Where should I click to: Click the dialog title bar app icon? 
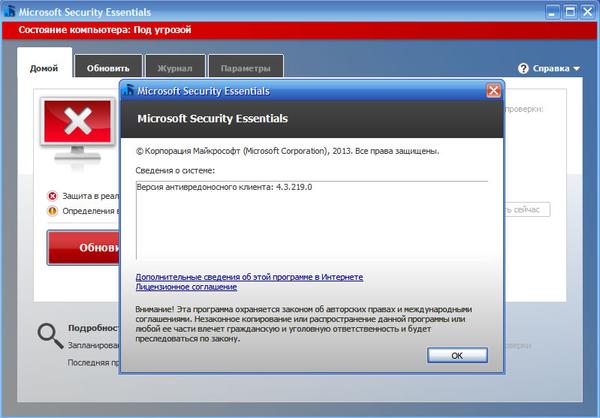tap(129, 90)
